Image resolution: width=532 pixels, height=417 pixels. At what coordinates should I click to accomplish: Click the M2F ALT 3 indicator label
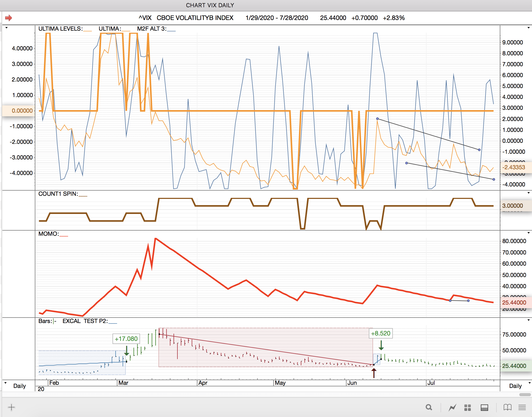152,29
